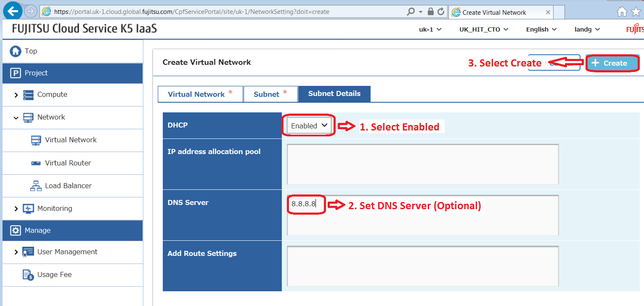Switch to the Subnet tab
The image size is (644, 306).
[270, 94]
